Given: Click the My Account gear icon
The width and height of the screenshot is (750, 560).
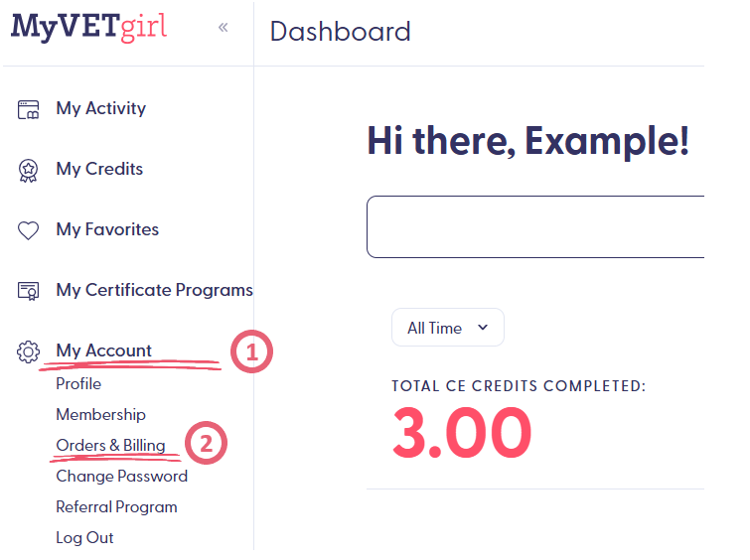Looking at the screenshot, I should (28, 351).
